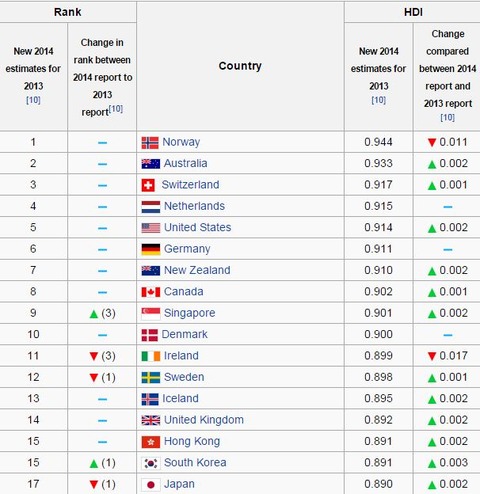480x494 pixels.
Task: Open the Australia country link
Action: click(185, 163)
